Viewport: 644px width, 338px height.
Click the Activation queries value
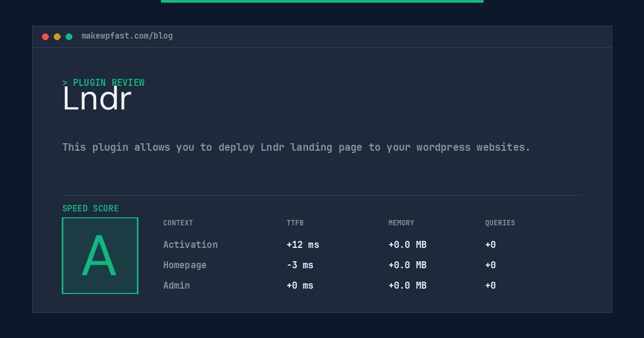pyautogui.click(x=491, y=245)
